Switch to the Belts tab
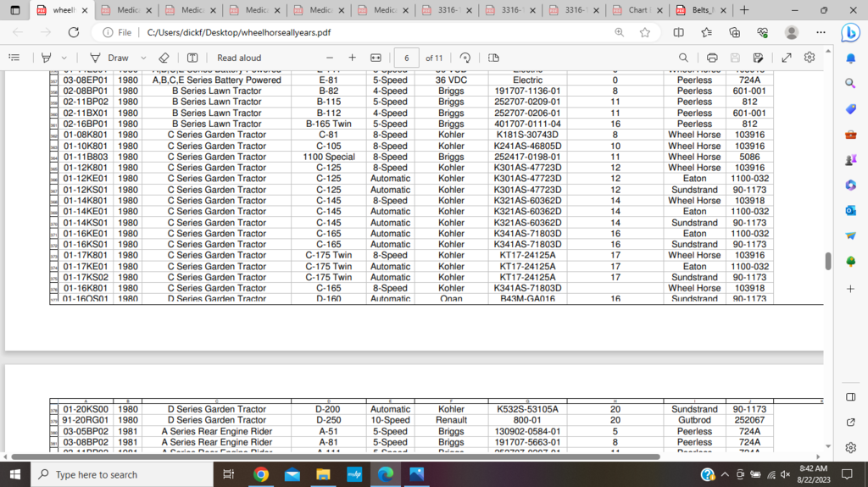The height and width of the screenshot is (487, 868). [x=699, y=10]
